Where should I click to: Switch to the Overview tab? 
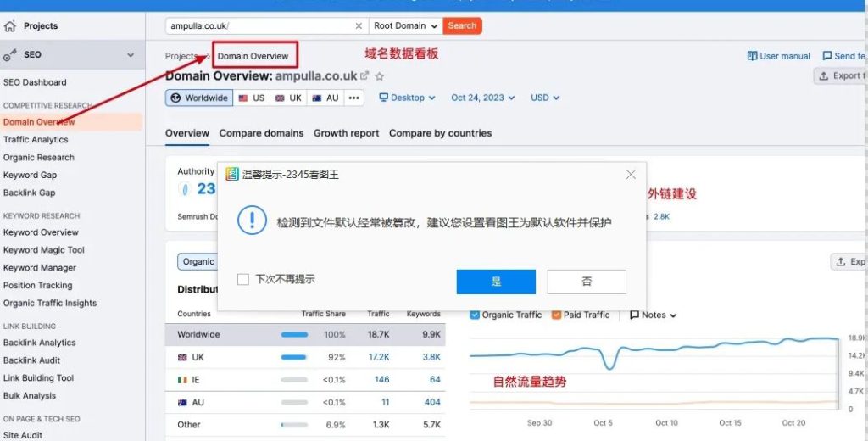187,133
